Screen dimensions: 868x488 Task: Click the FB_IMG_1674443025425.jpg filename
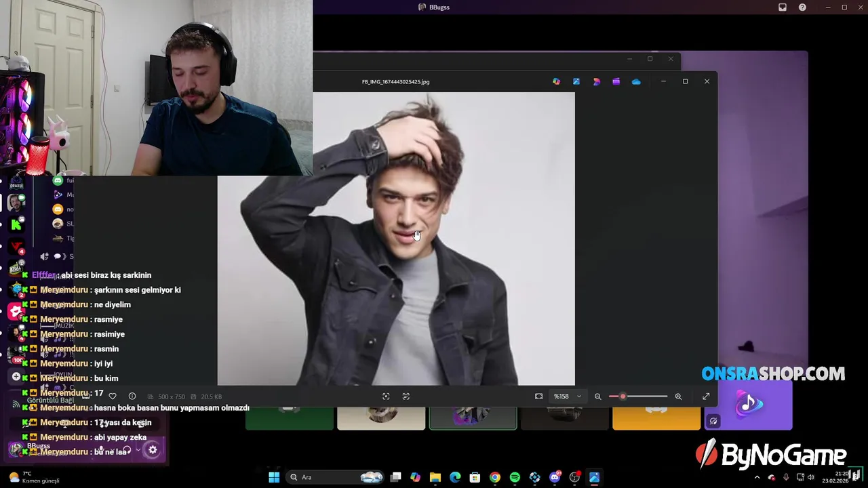point(395,81)
